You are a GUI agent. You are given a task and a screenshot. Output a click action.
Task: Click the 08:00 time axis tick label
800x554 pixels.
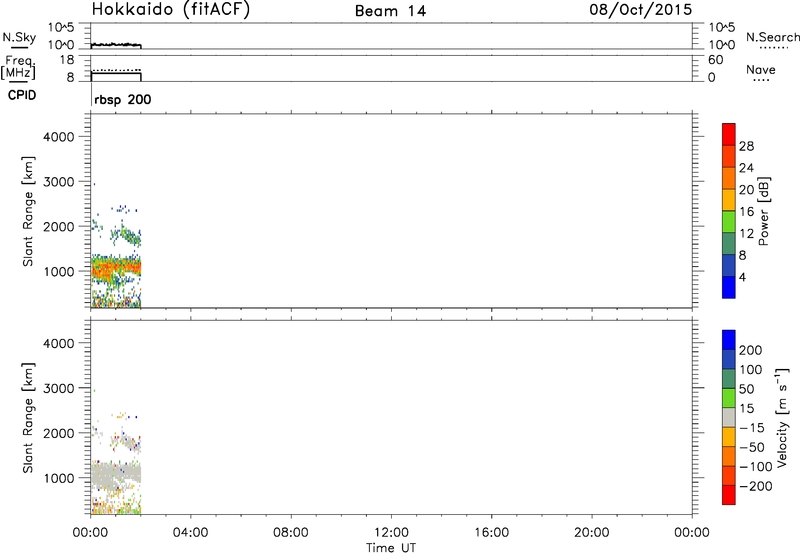click(291, 533)
